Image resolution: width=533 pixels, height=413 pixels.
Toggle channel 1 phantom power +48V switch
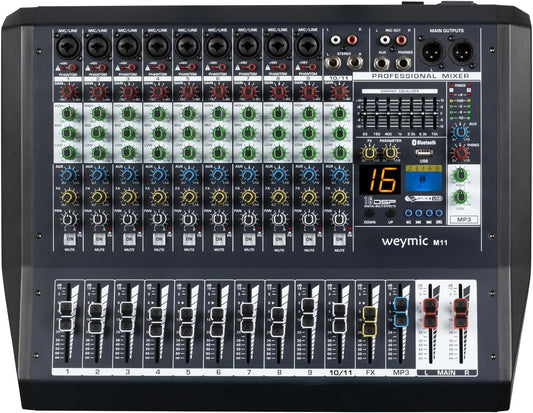pyautogui.click(x=72, y=67)
